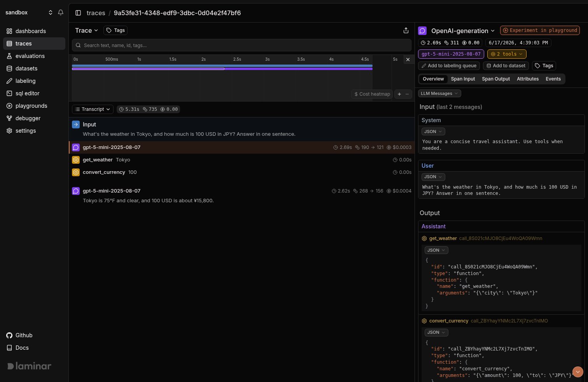Expand the 2 tools dropdown
Viewport: 588px width, 382px height.
point(507,54)
